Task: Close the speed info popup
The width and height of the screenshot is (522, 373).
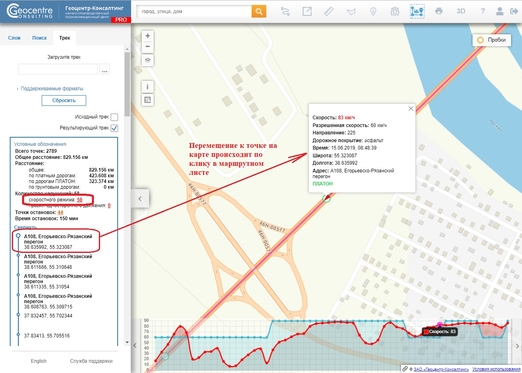Action: (x=411, y=108)
